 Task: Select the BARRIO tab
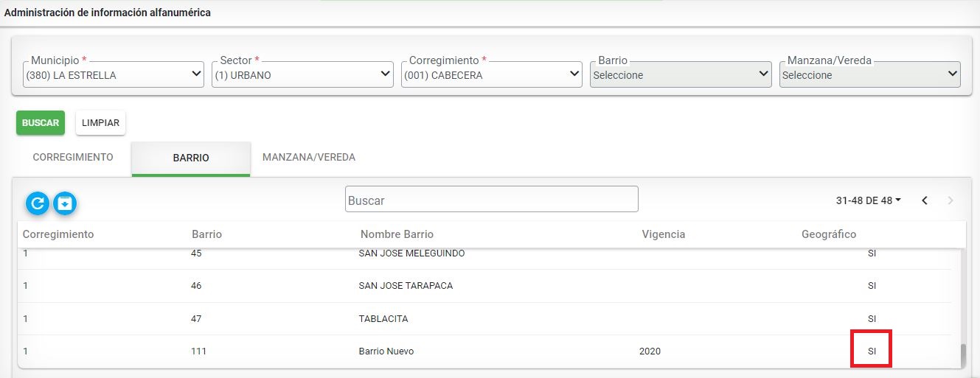tap(191, 158)
